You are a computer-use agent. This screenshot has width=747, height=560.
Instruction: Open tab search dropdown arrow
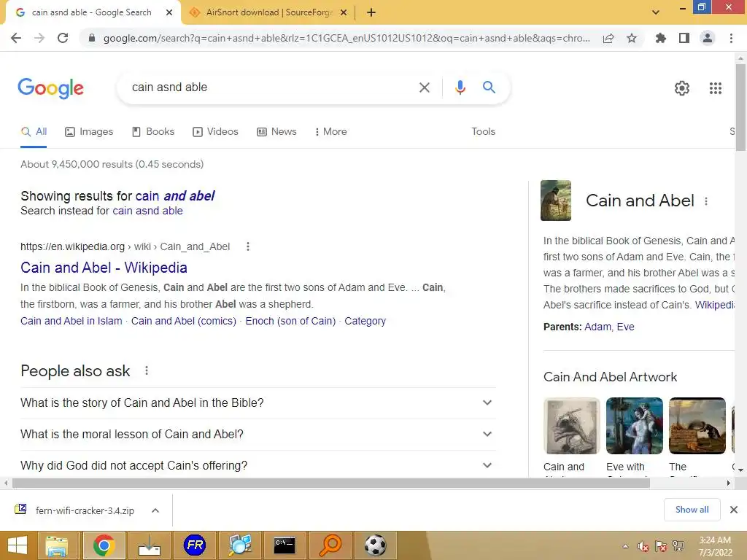[656, 13]
